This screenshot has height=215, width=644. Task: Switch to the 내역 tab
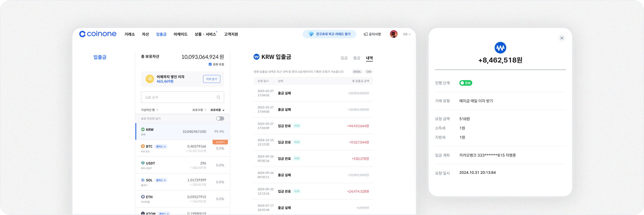coord(369,58)
